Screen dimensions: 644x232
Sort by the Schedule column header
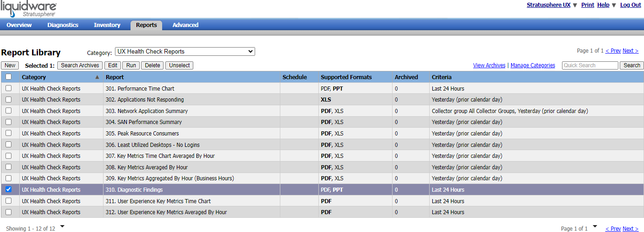click(x=295, y=77)
